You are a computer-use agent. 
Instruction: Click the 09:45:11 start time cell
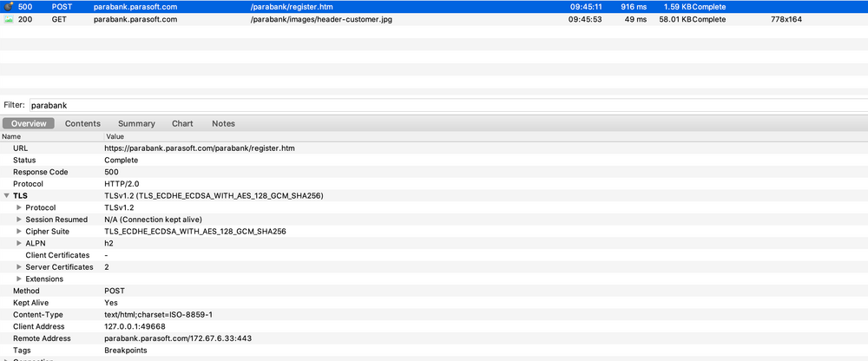(x=585, y=7)
